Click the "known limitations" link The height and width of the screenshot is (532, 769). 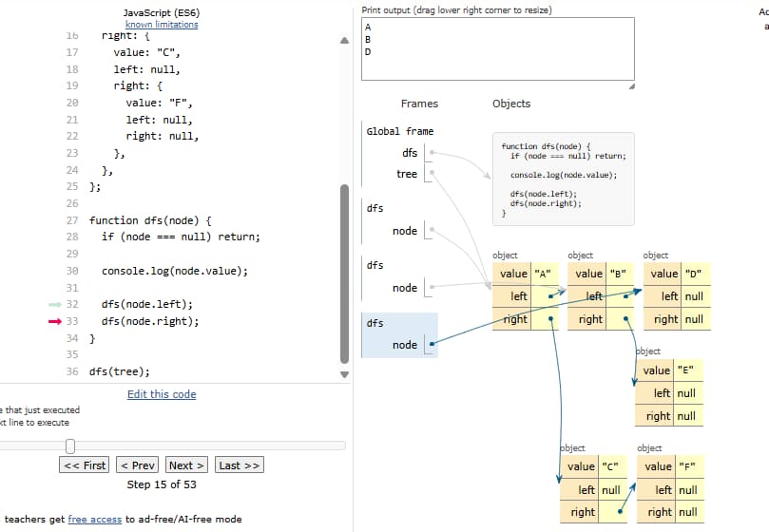coord(162,25)
